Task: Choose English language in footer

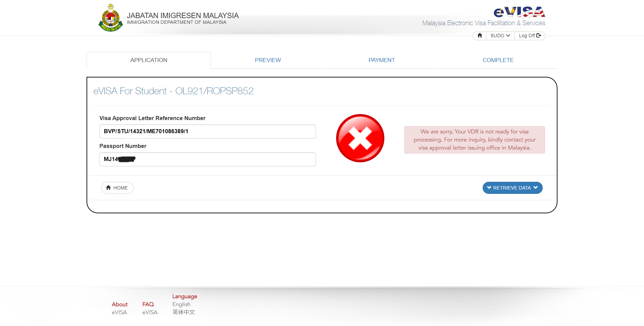Action: pyautogui.click(x=181, y=304)
